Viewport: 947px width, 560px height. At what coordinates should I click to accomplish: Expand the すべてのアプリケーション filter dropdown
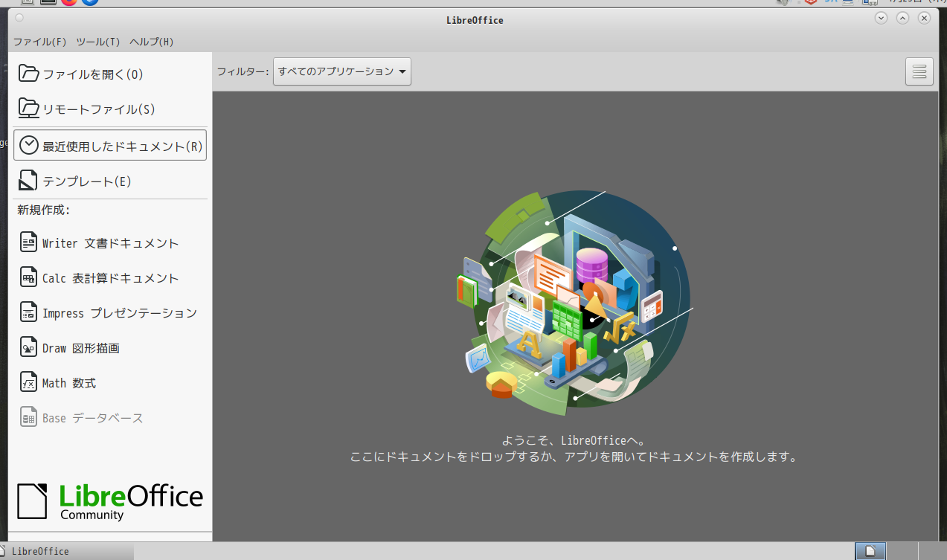pos(342,71)
